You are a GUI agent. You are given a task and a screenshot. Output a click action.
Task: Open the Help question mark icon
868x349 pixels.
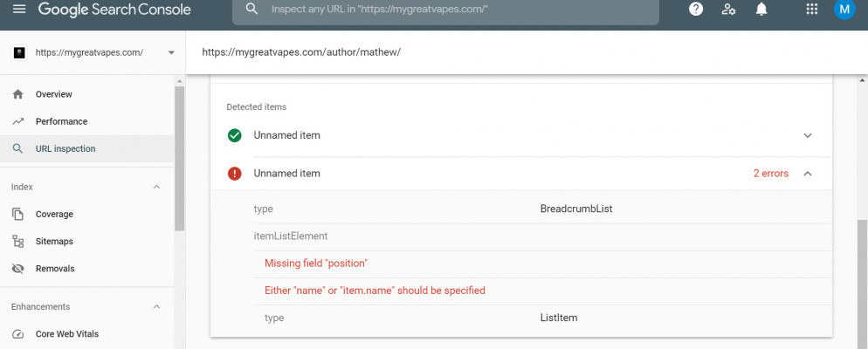(696, 10)
